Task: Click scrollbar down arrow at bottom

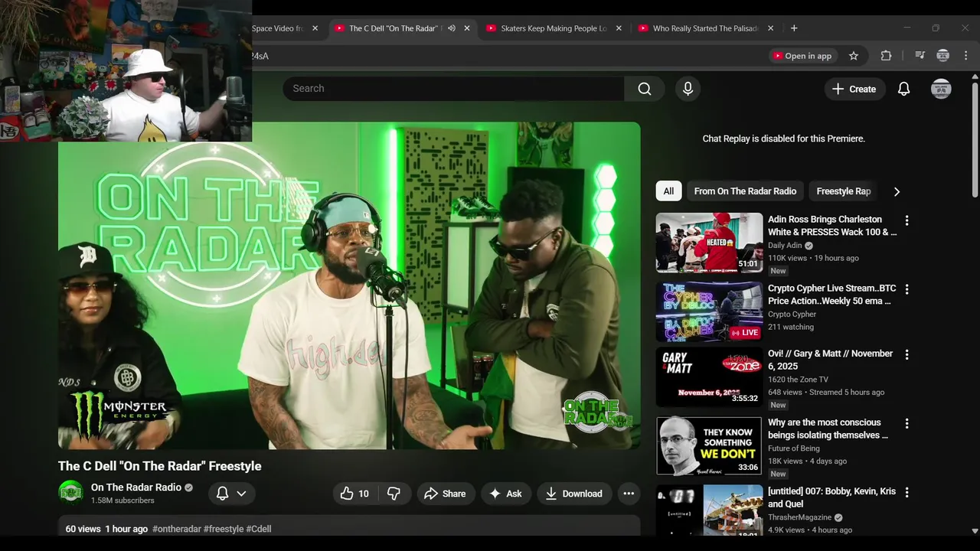Action: click(x=974, y=530)
